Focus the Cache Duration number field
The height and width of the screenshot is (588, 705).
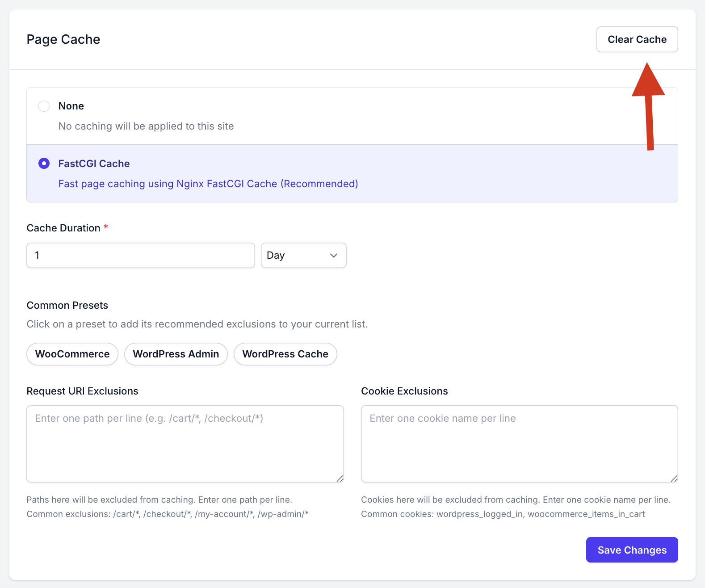click(141, 255)
